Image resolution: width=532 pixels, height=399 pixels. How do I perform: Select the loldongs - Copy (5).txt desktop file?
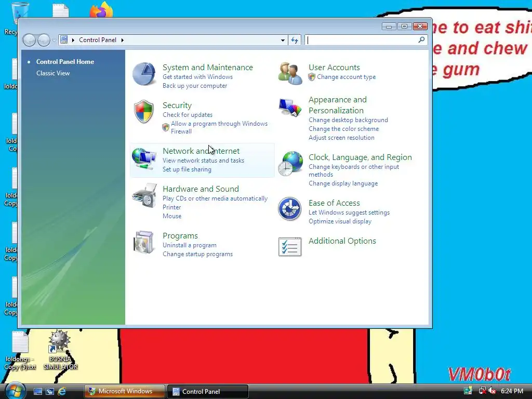20,351
